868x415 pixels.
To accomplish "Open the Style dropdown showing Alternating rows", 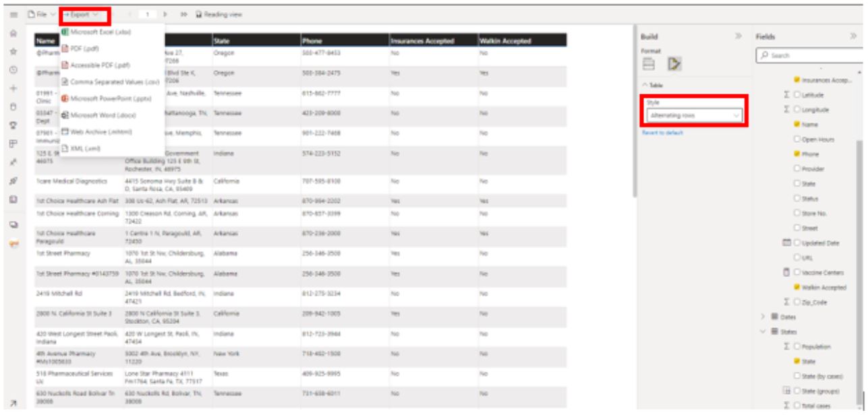I will point(693,116).
